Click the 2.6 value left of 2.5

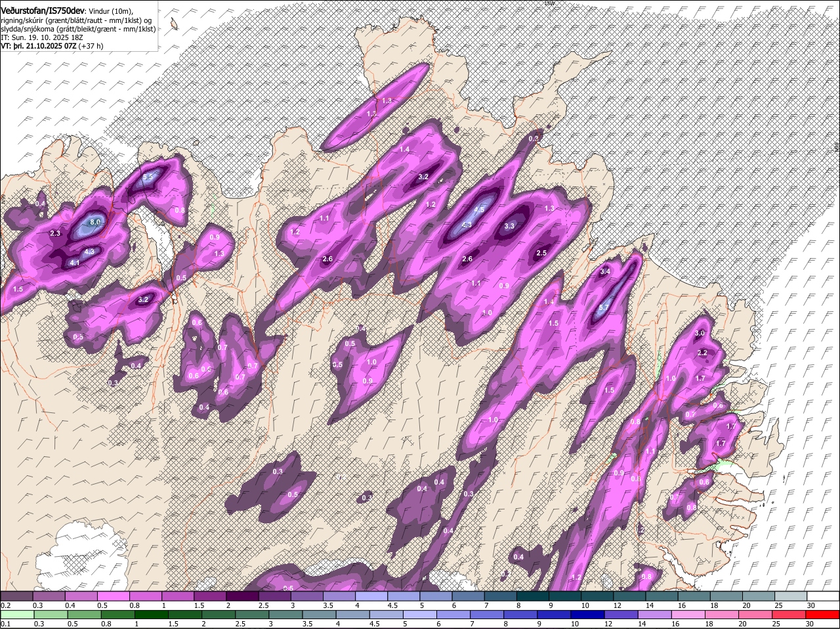pyautogui.click(x=467, y=259)
